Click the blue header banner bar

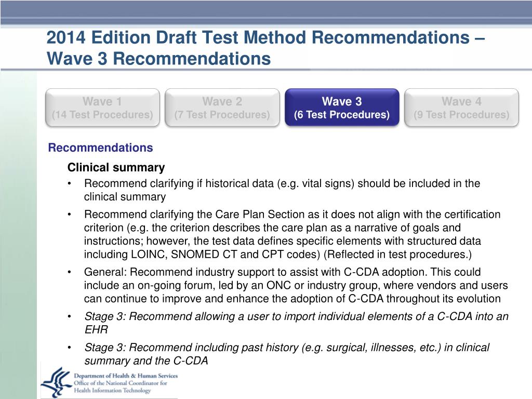coord(266,12)
